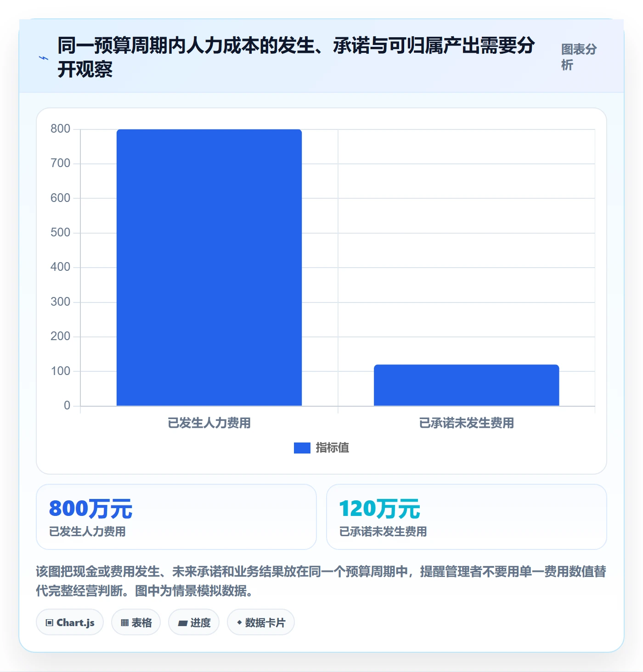Click the 已发生人力费用 caption under 800万元
Viewport: 643px width, 672px height.
pyautogui.click(x=87, y=532)
